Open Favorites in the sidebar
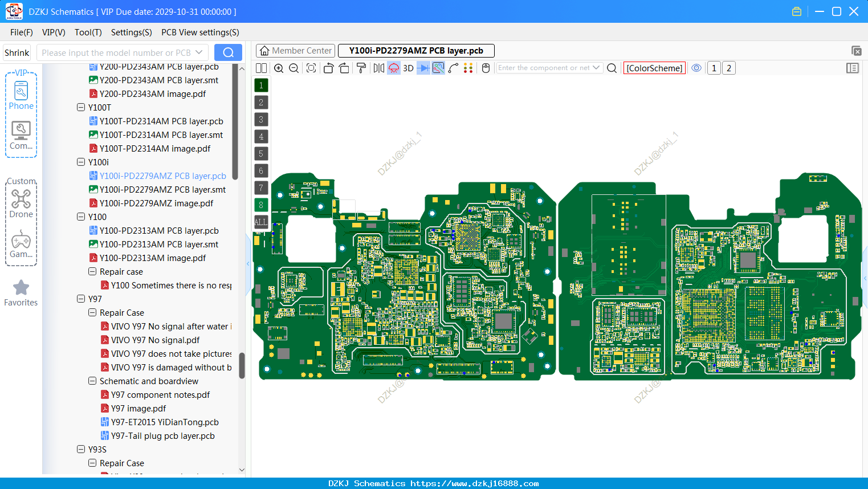This screenshot has height=489, width=868. [21, 293]
